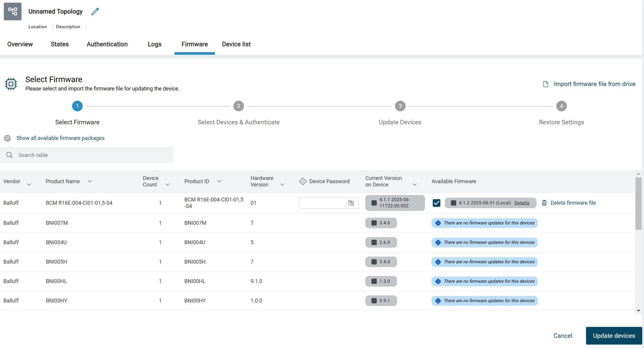Click the table scrollbar up arrow
Viewport: 644px width, 349px height.
click(x=638, y=174)
